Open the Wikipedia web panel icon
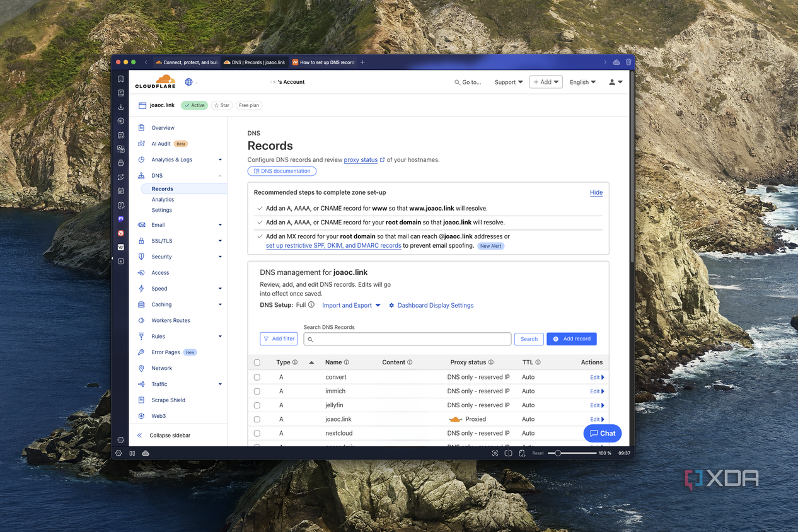Image resolution: width=798 pixels, height=532 pixels. pos(121,247)
